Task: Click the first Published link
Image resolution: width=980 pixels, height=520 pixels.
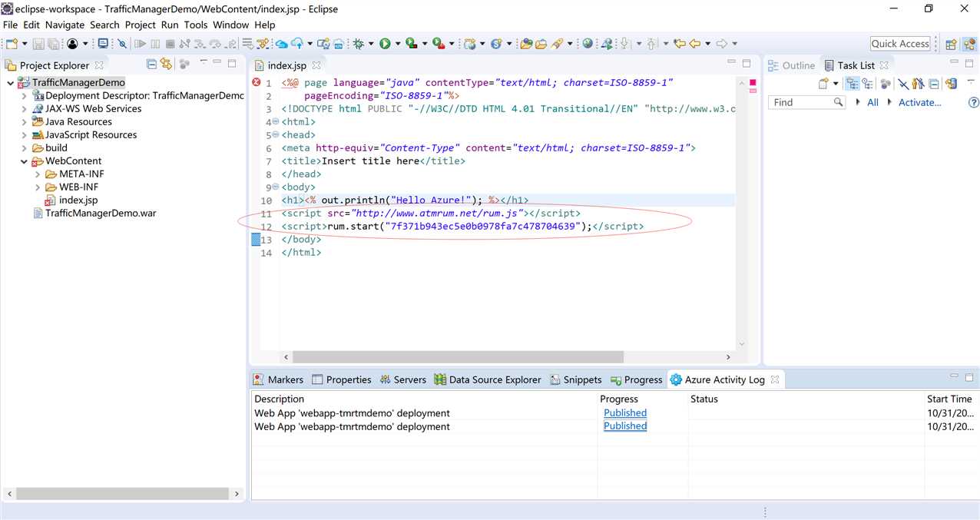Action: coord(625,412)
